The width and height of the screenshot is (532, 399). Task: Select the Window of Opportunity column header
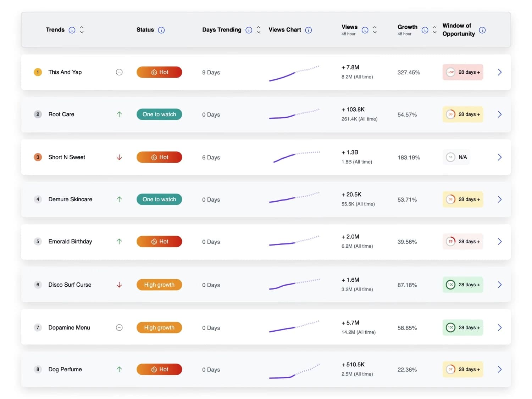(458, 30)
